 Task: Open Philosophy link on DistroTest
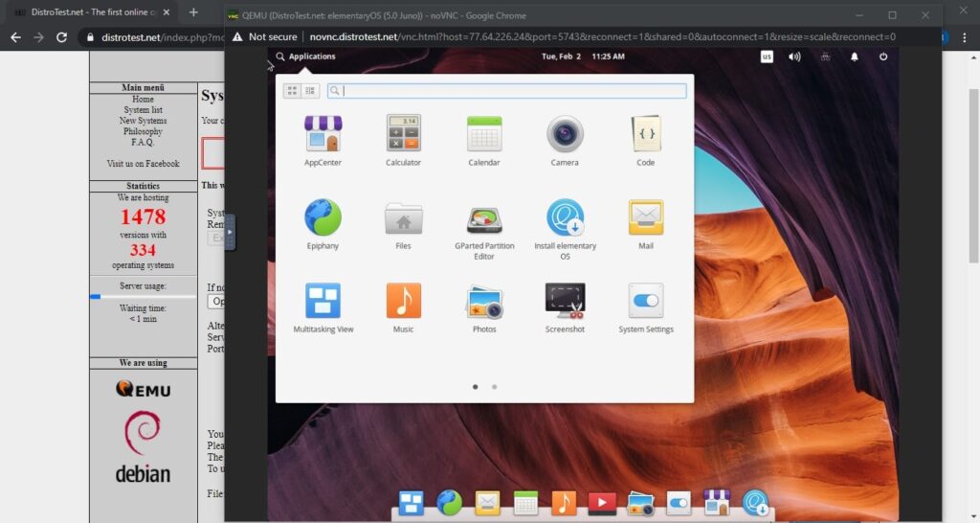[x=143, y=131]
